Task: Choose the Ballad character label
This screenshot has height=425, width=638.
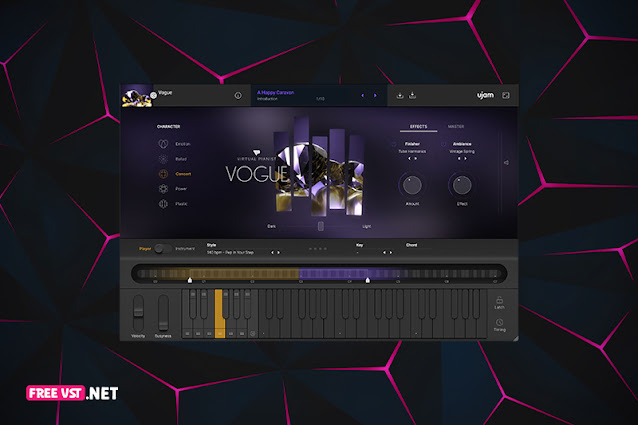Action: 181,159
